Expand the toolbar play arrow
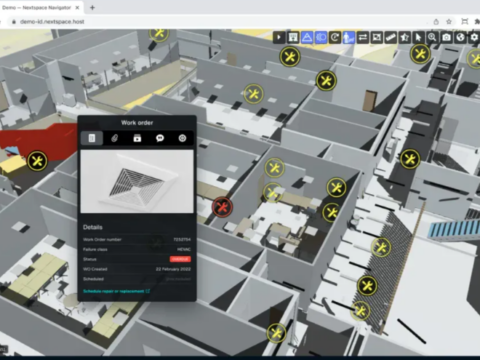 pos(279,37)
